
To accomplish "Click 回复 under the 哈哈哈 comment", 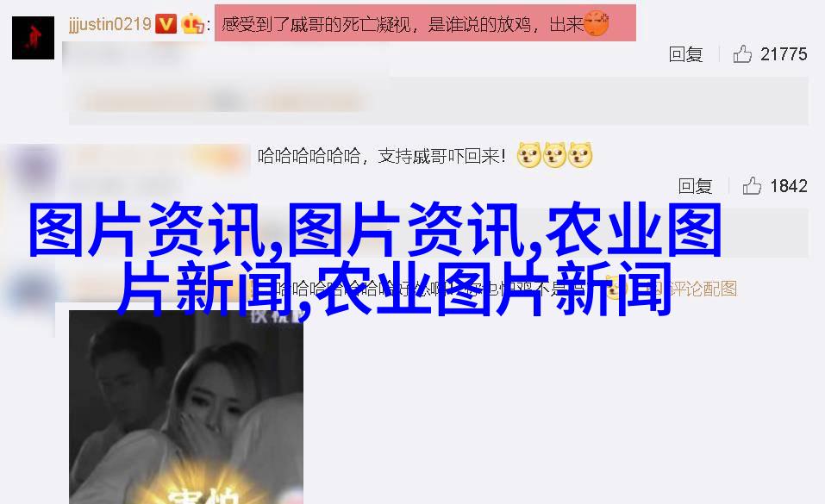I will pyautogui.click(x=695, y=186).
